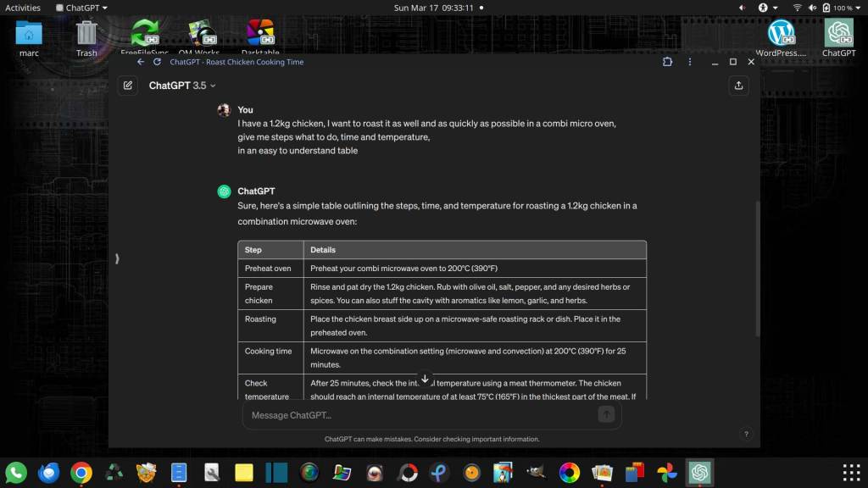Open GIMP in the dock

(x=537, y=473)
